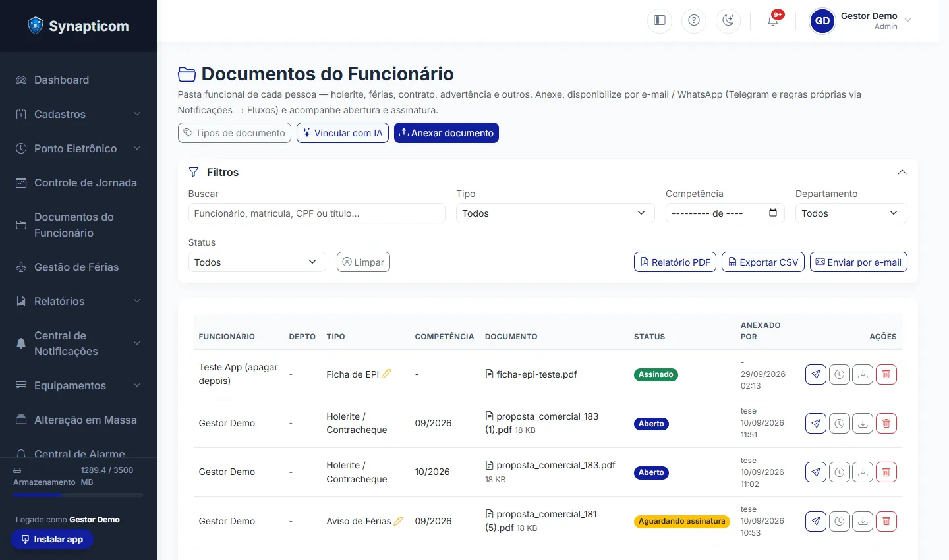Open the Tipo filter dropdown
Viewport: 949px width, 560px height.
click(x=555, y=213)
